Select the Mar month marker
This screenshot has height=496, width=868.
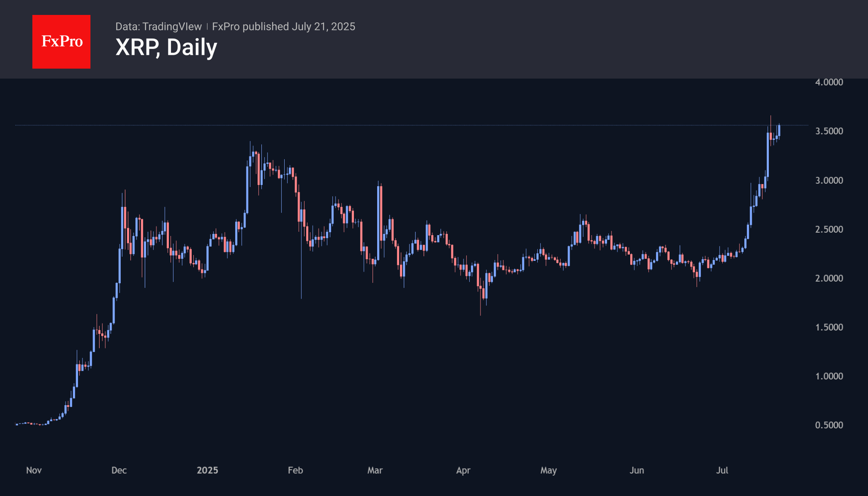[x=375, y=470]
